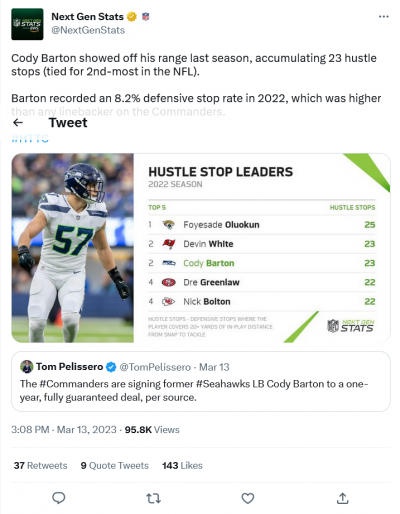This screenshot has height=514, width=400.
Task: Open the Hustle Stop Leaders image
Action: pos(201,248)
